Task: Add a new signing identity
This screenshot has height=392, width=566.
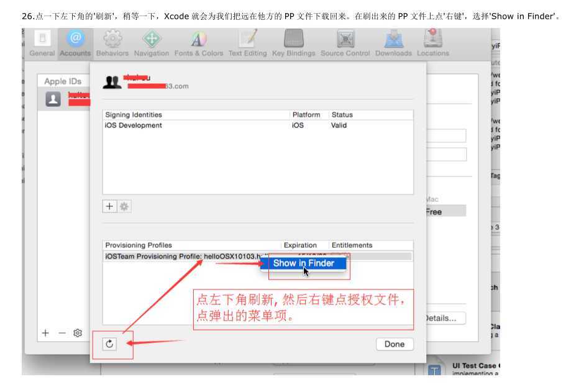Action: 109,206
